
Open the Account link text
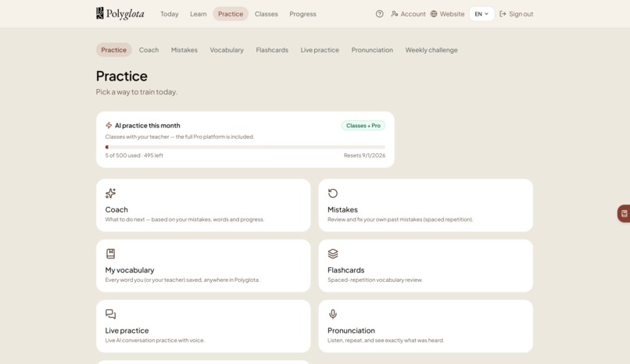click(x=413, y=13)
